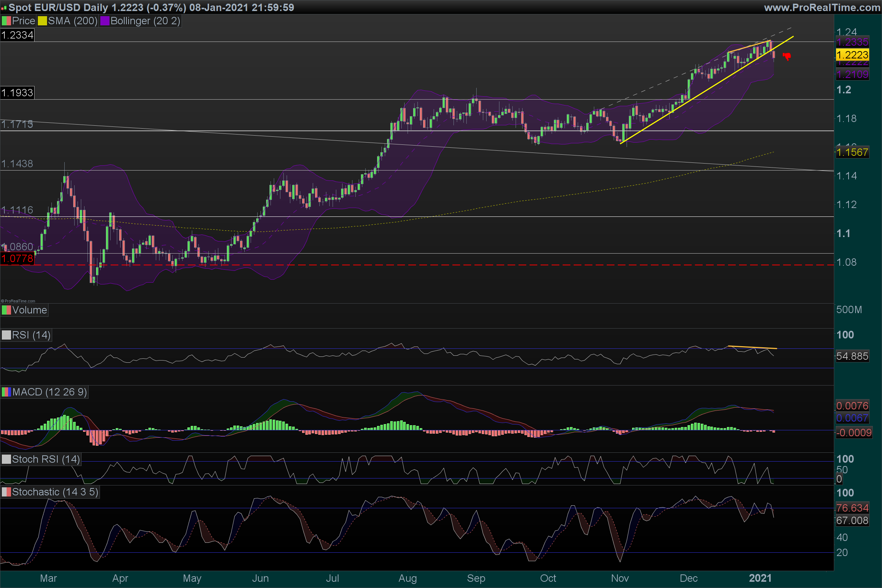The width and height of the screenshot is (882, 588).
Task: Click the 1.1567 SMA value tag
Action: tap(852, 152)
